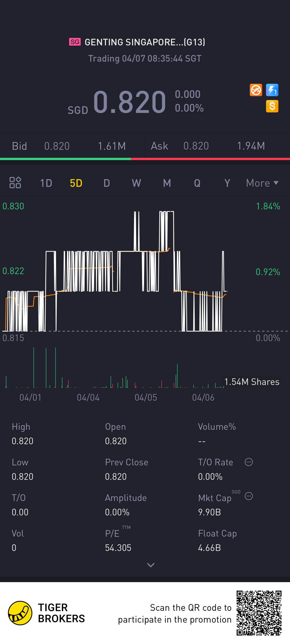
Task: Tap the orange no-short-selling badge icon
Action: [x=256, y=90]
